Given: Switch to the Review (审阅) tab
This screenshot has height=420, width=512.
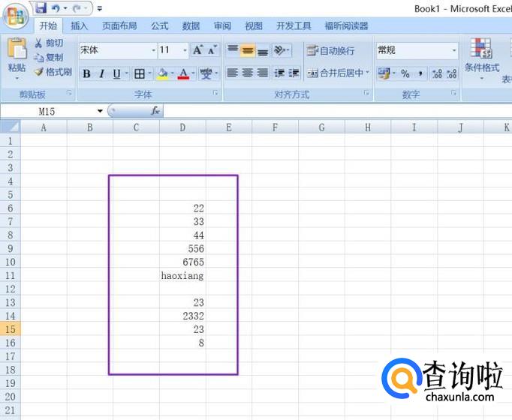Looking at the screenshot, I should pyautogui.click(x=222, y=25).
